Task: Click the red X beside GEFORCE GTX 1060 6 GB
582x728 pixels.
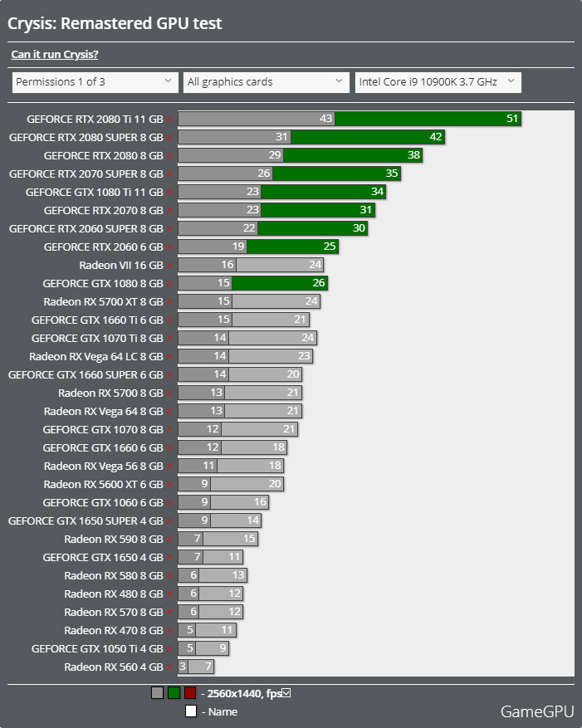Action: pyautogui.click(x=169, y=503)
